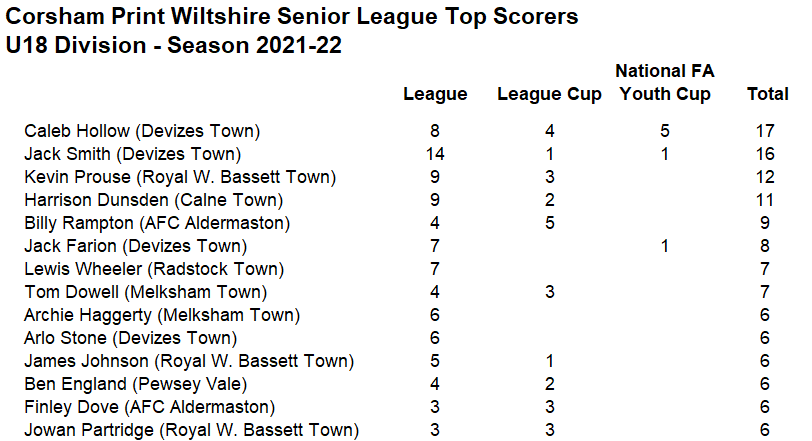812x441 pixels.
Task: Click Arlo Stone (Devizes Town) name
Action: click(x=130, y=338)
